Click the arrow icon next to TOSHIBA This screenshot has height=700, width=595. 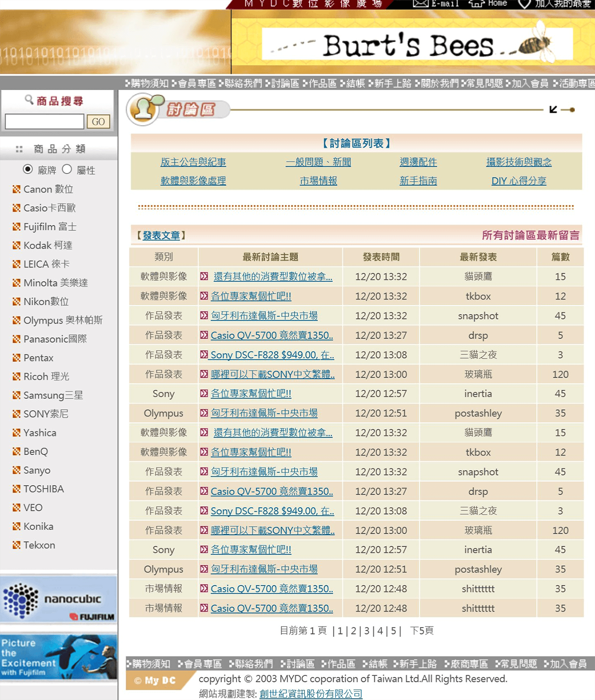16,489
